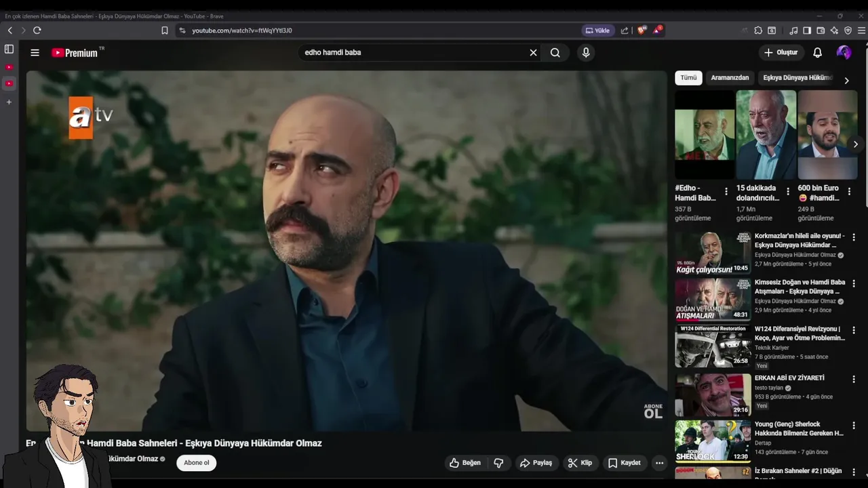This screenshot has height=488, width=868.
Task: Open the testo taylan channel name
Action: [x=769, y=388]
